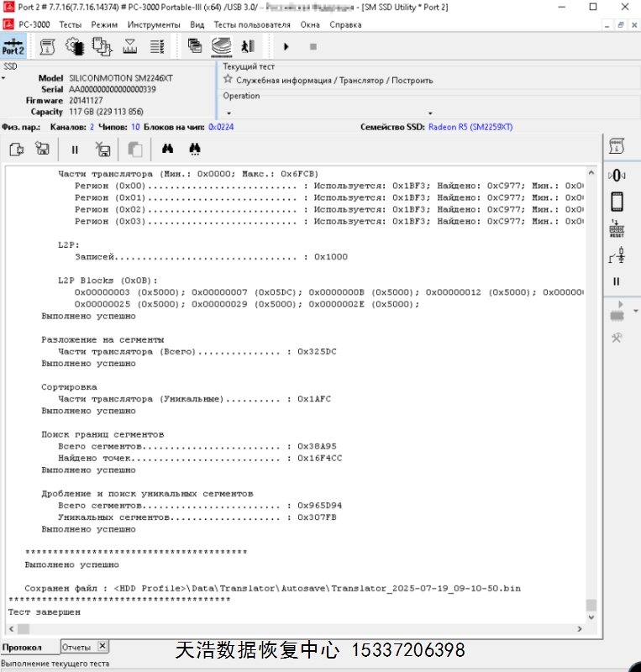Click the chip with gear toolbar icon
Image resolution: width=641 pixels, height=672 pixels.
[75, 46]
